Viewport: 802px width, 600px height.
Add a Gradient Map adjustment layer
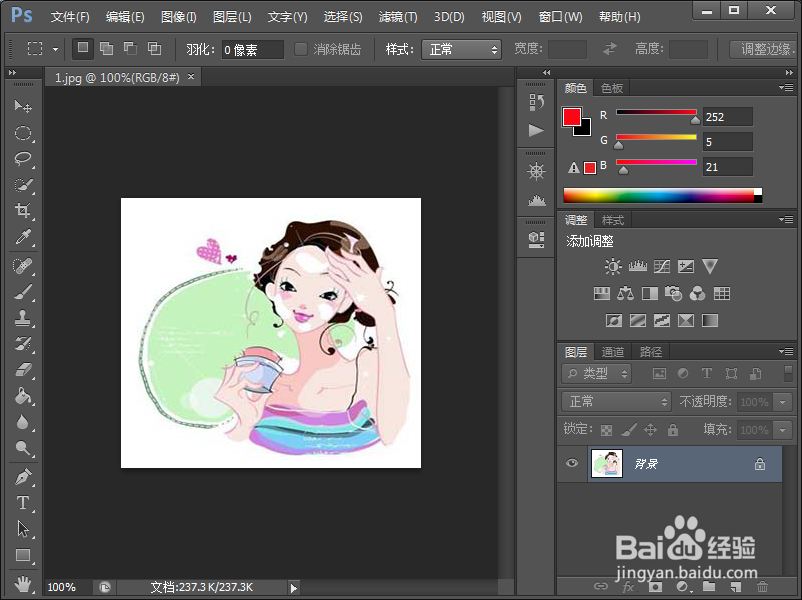point(685,319)
